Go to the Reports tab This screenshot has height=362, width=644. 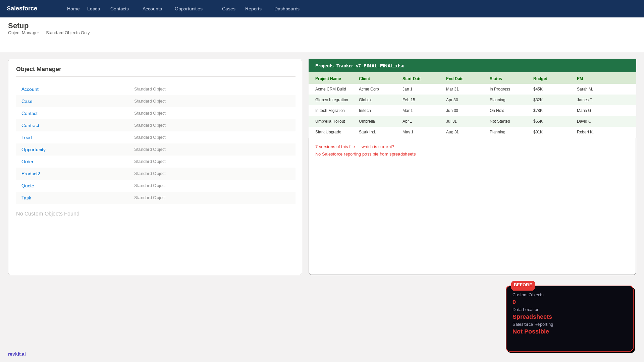pyautogui.click(x=253, y=9)
